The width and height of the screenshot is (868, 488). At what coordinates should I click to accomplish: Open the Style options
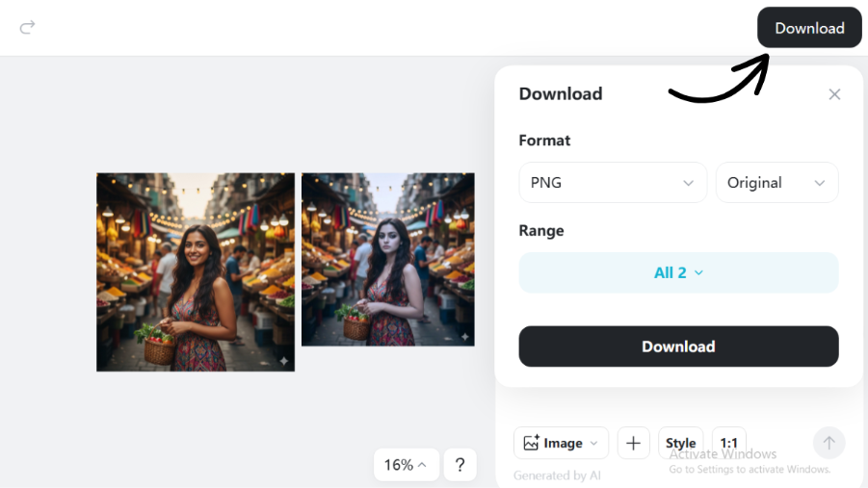680,443
